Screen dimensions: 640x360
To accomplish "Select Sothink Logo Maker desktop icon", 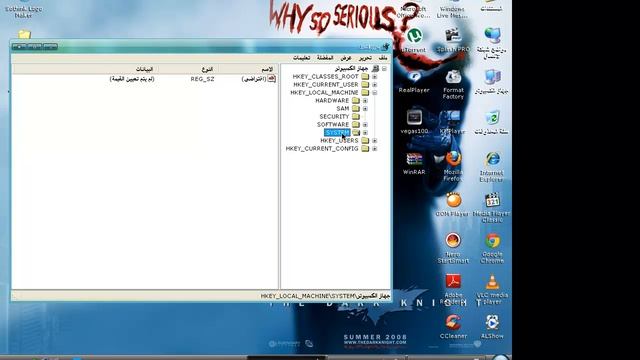I will [24, 9].
